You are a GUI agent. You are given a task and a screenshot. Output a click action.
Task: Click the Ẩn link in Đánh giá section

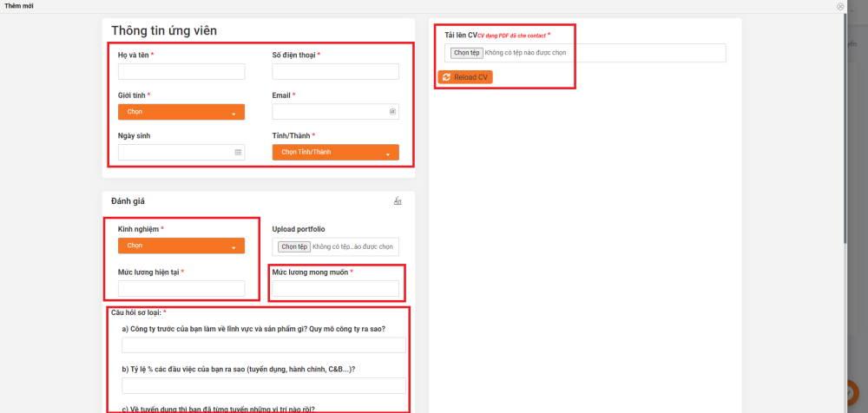click(398, 201)
